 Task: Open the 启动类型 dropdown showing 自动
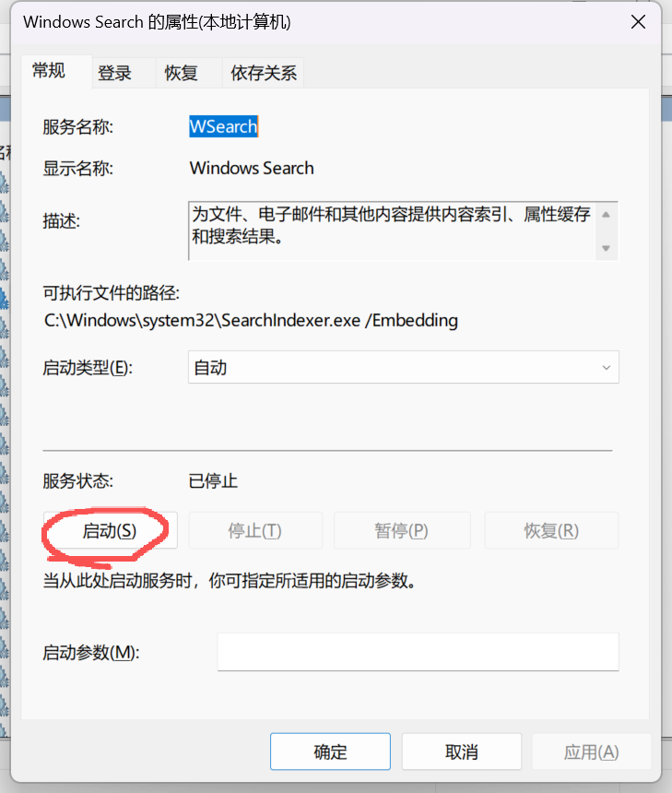click(x=404, y=367)
